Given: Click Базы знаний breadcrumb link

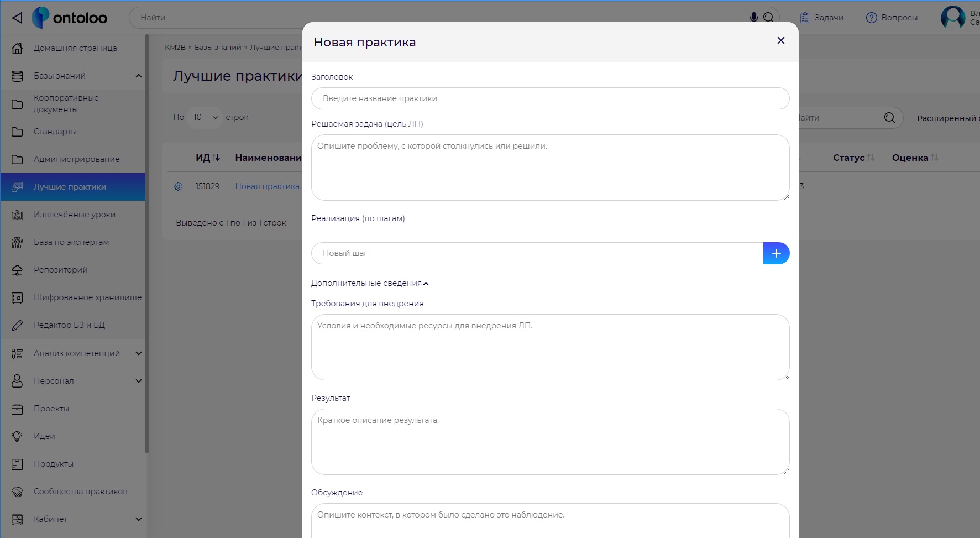Looking at the screenshot, I should 218,47.
